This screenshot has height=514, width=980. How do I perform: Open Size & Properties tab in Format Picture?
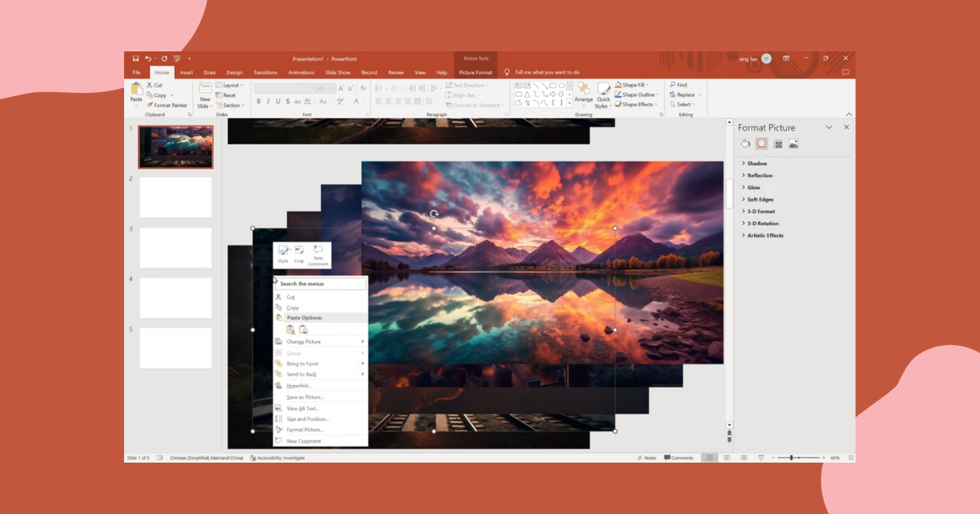click(777, 144)
